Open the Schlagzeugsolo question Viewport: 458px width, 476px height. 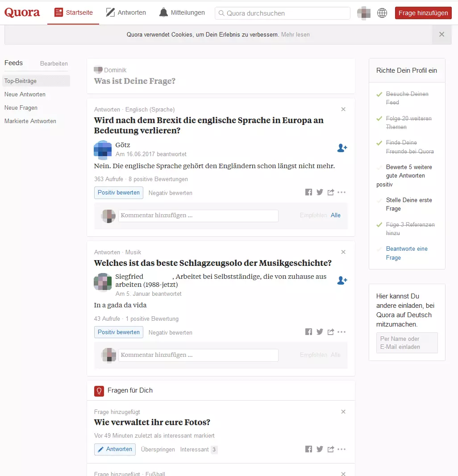[212, 263]
